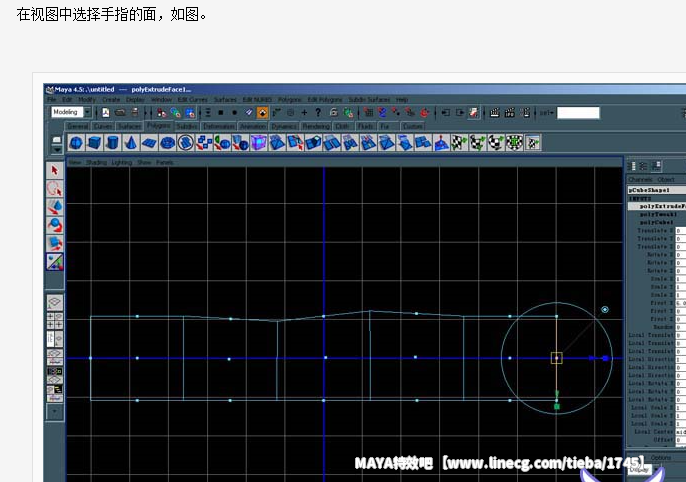Open toolbox layout arrow at bottom

(55, 412)
